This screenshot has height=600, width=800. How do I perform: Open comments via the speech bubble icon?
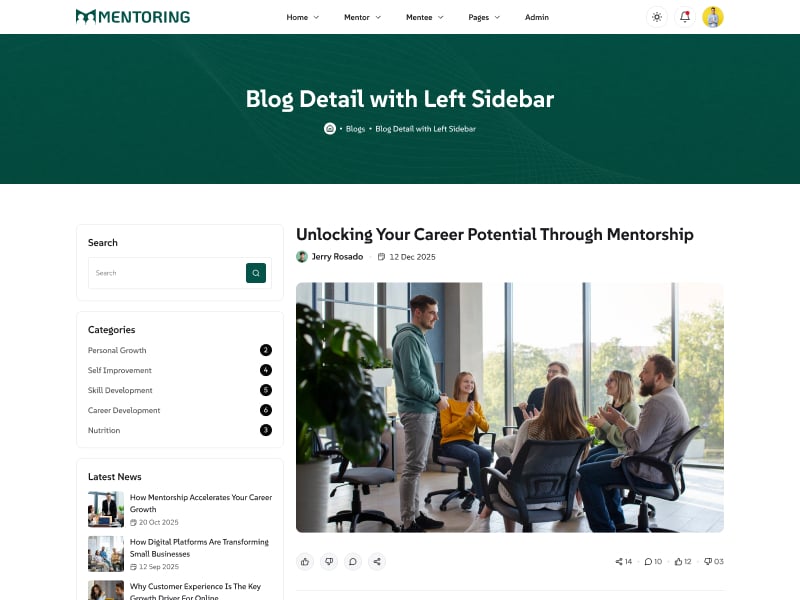353,562
